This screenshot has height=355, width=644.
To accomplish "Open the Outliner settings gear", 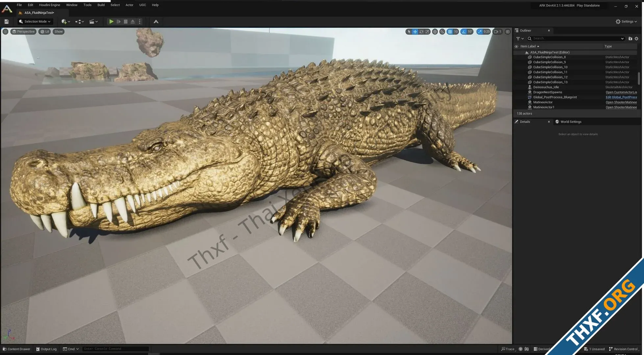I will (x=636, y=38).
